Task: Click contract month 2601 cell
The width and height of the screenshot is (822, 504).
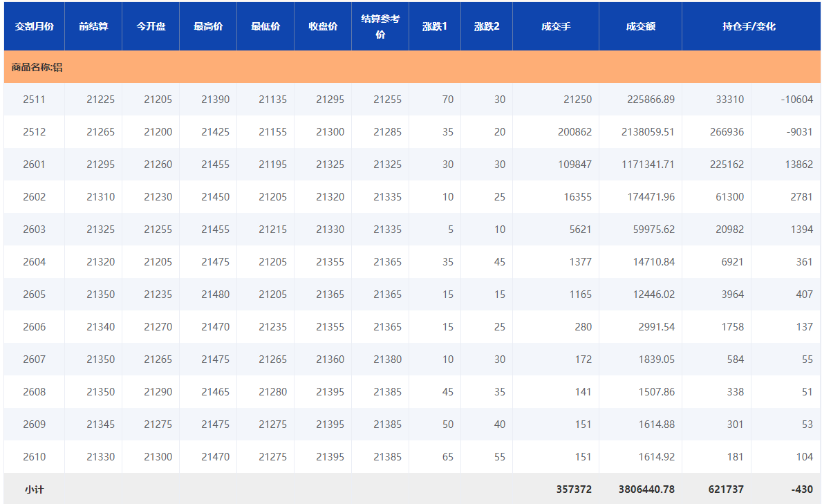Action: 34,165
